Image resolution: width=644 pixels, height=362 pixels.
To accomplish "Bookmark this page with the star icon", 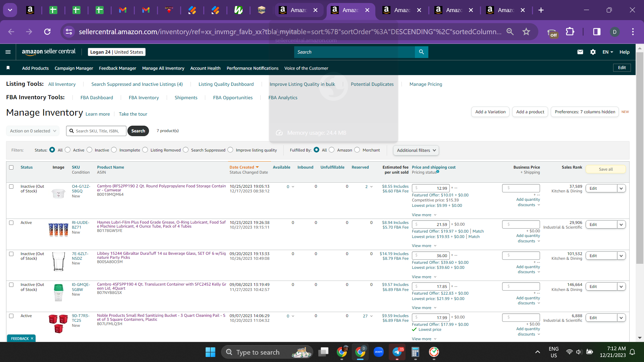I will point(526,32).
